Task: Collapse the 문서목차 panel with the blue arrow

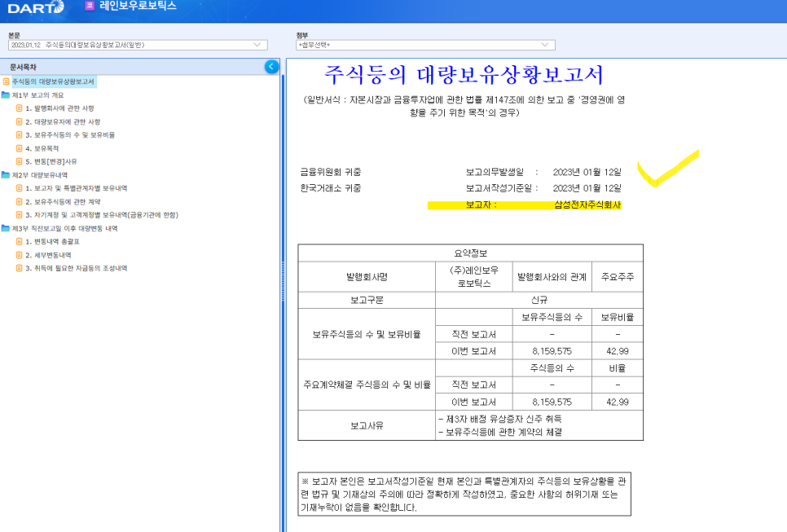Action: click(x=272, y=67)
